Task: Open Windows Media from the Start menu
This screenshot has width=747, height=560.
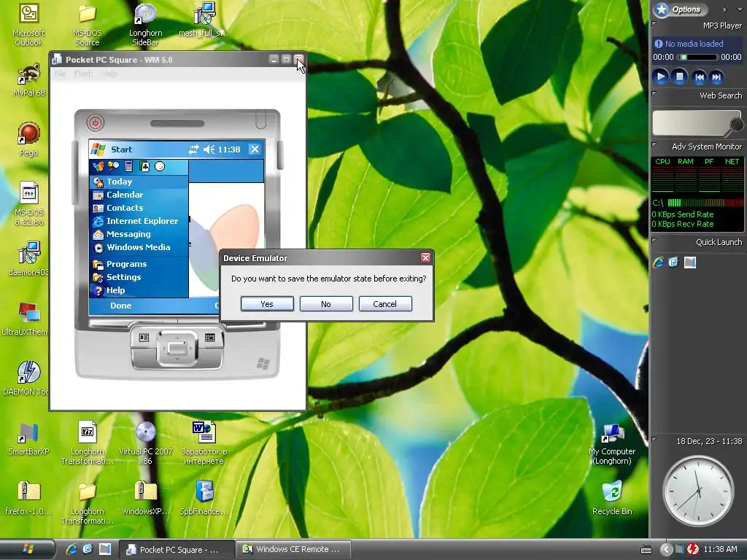Action: click(139, 247)
